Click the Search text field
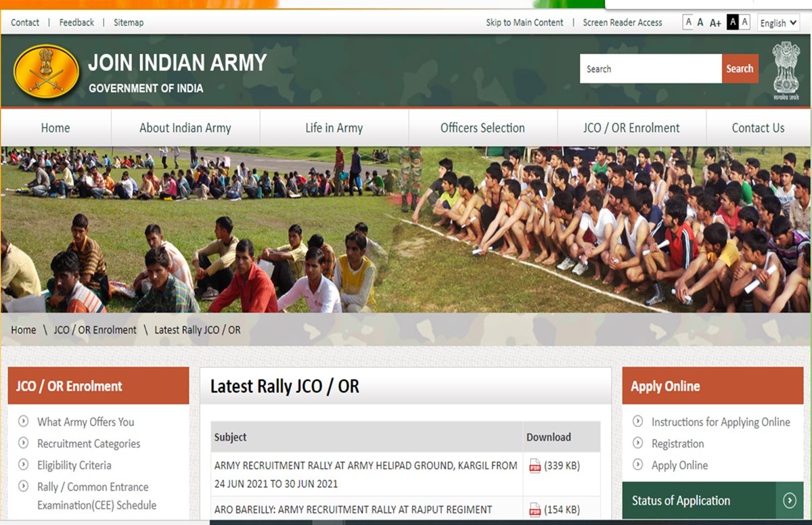Viewport: 812px width, 525px height. click(x=650, y=69)
